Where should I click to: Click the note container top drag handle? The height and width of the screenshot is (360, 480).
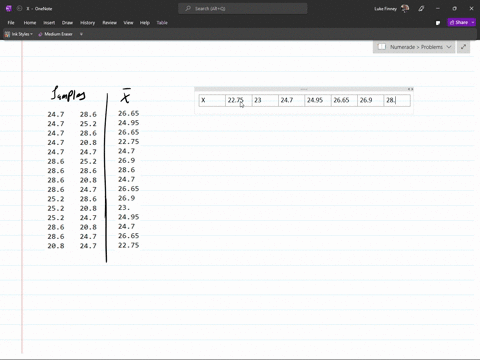tap(304, 89)
